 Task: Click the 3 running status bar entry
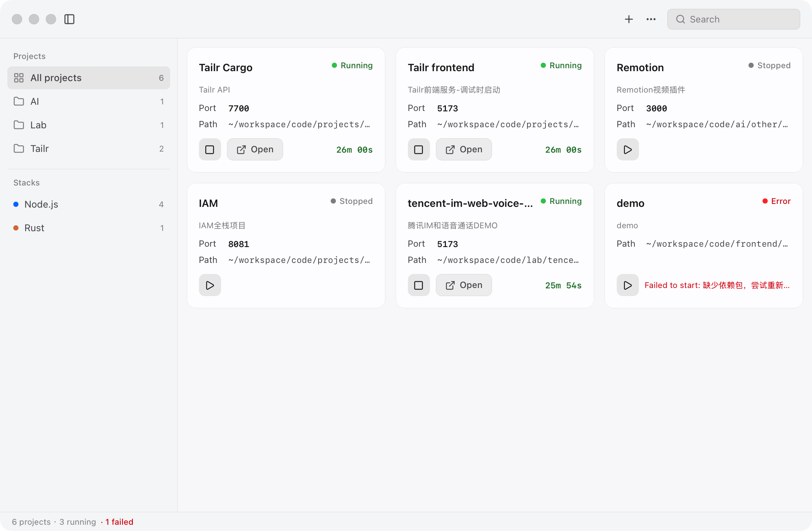(x=78, y=522)
